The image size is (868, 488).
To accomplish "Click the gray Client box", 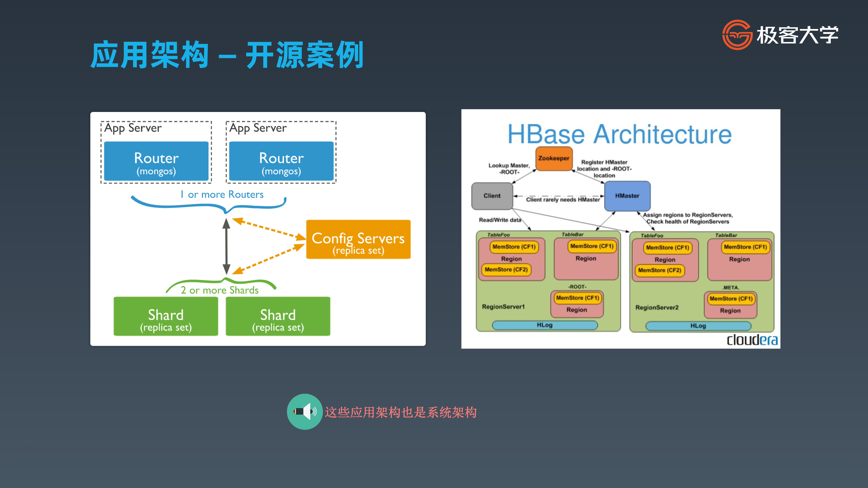I will coord(492,196).
